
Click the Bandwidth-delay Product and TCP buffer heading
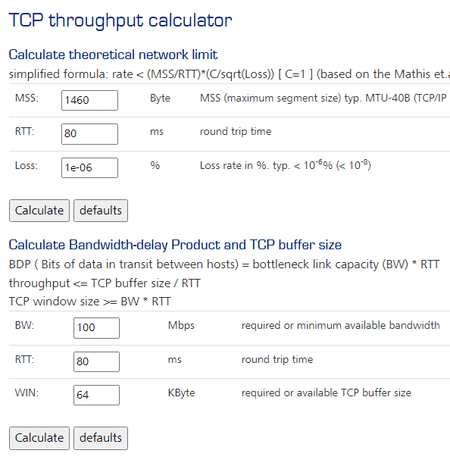coord(175,245)
